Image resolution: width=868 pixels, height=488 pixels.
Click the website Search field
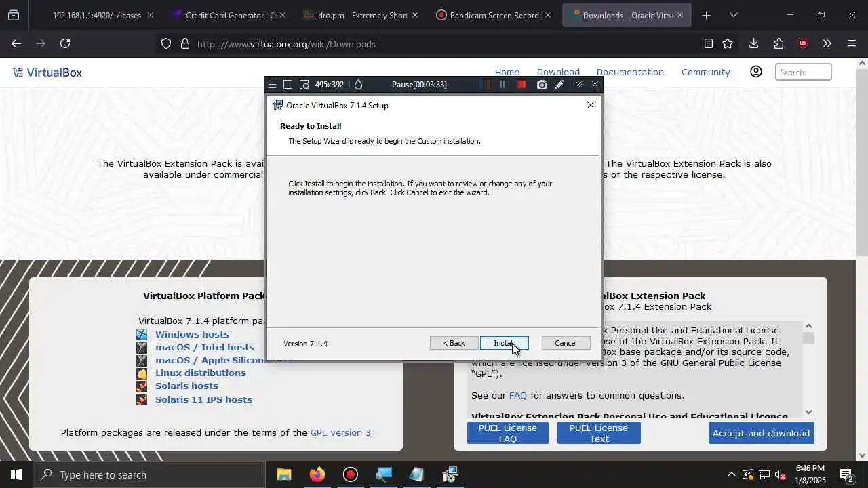click(x=804, y=72)
